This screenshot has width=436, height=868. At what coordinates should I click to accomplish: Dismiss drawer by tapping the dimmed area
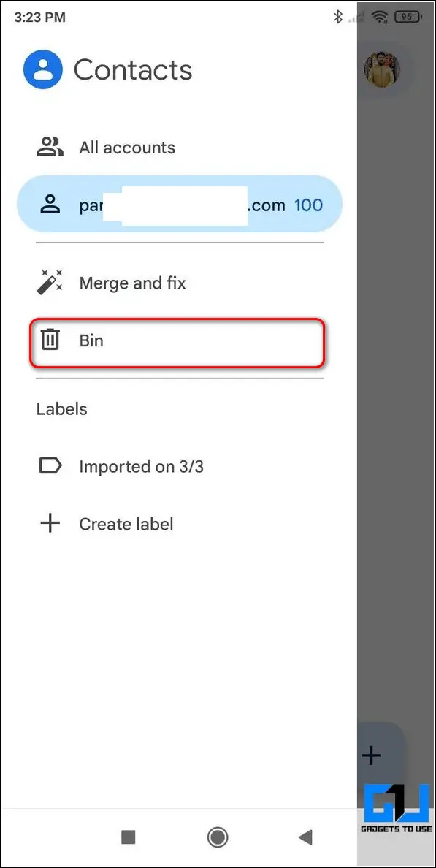click(396, 387)
